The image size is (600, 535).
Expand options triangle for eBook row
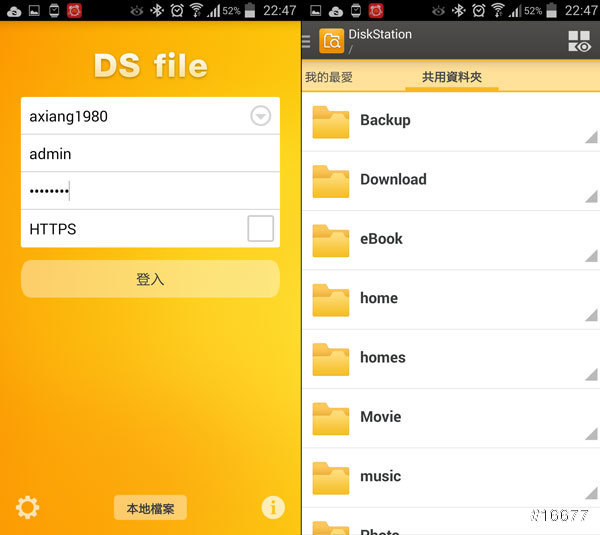pos(591,255)
